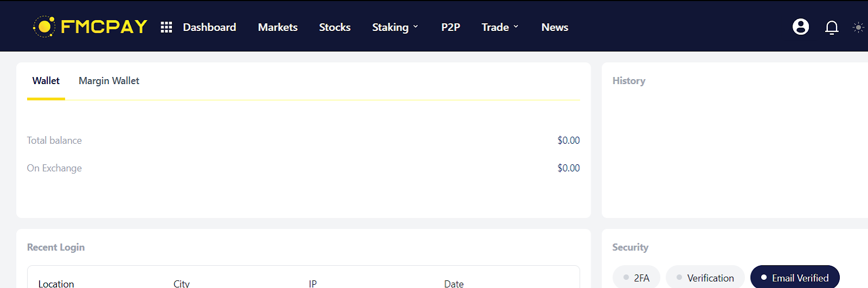
Task: Click the chevron next to Staking
Action: click(x=416, y=27)
